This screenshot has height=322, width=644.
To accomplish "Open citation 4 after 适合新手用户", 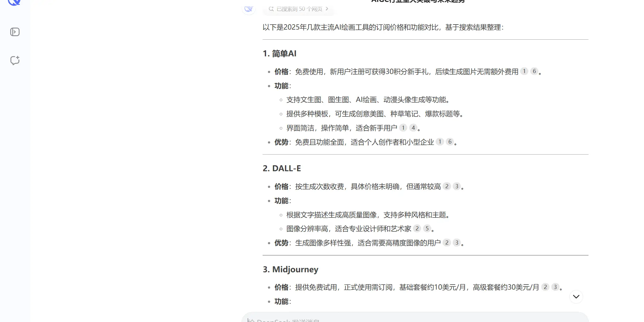I will coord(413,128).
